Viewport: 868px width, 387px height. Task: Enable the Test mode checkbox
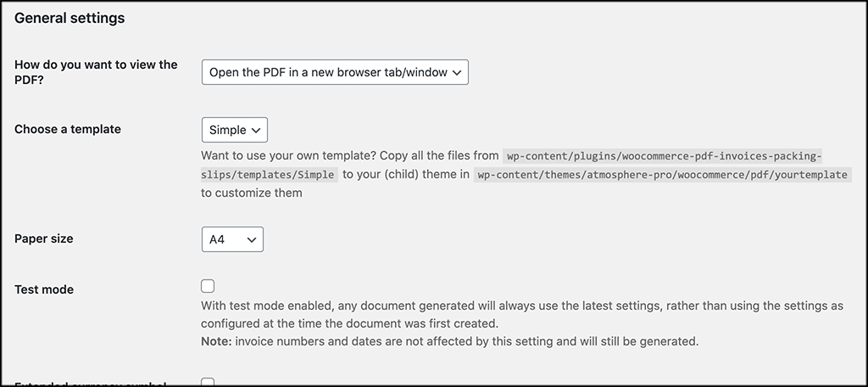(208, 286)
